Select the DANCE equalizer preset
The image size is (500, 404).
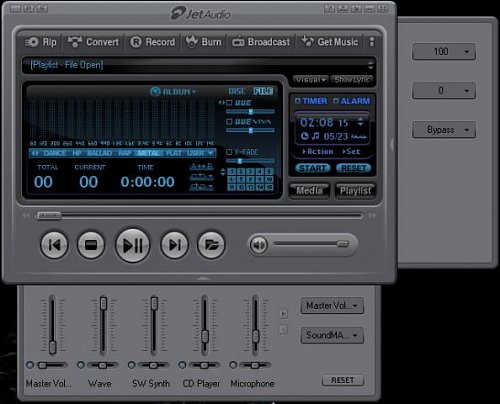click(55, 153)
